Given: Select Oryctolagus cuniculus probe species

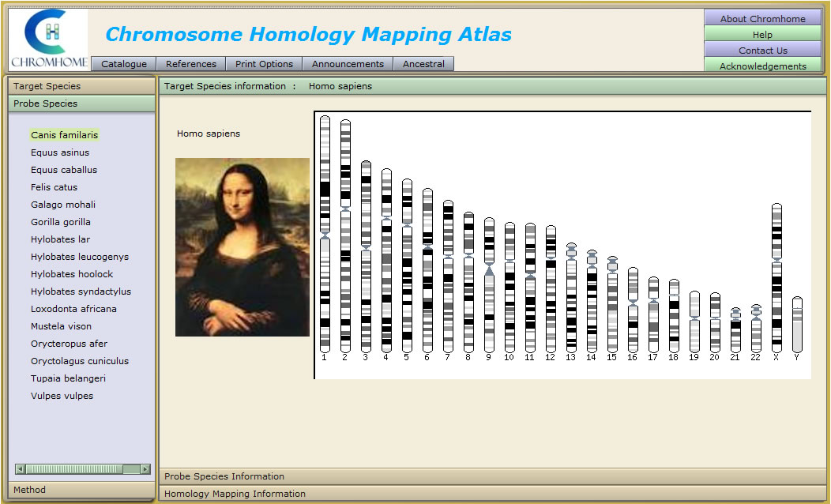Looking at the screenshot, I should 80,361.
